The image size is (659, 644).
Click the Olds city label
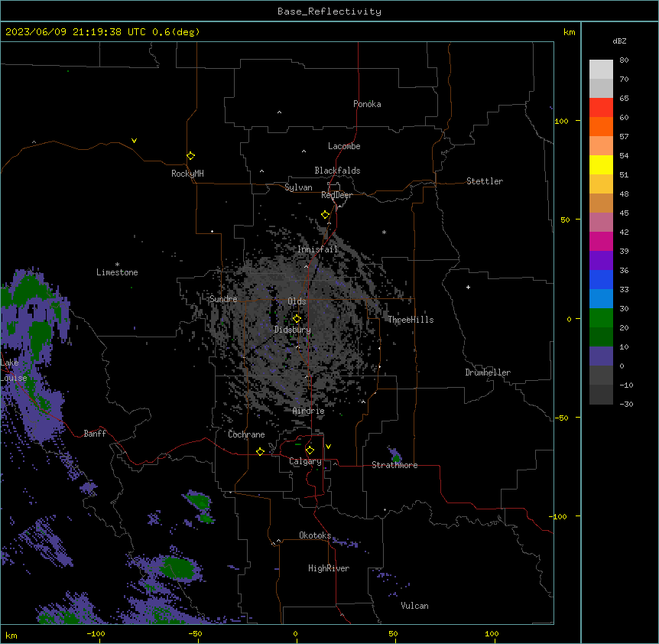(297, 301)
